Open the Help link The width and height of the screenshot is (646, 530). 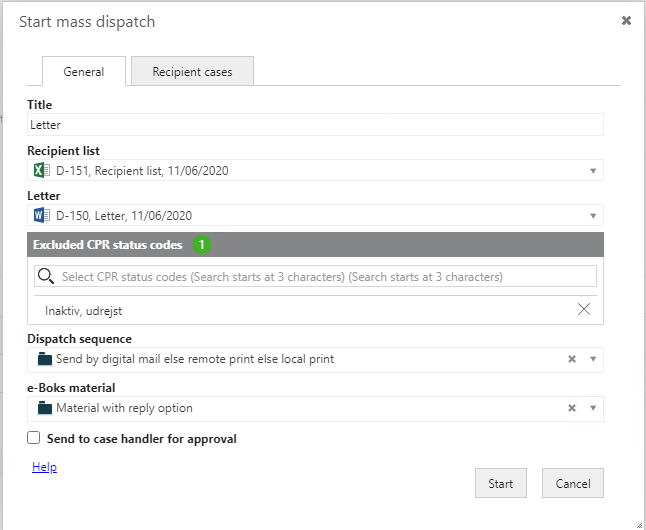pyautogui.click(x=44, y=467)
